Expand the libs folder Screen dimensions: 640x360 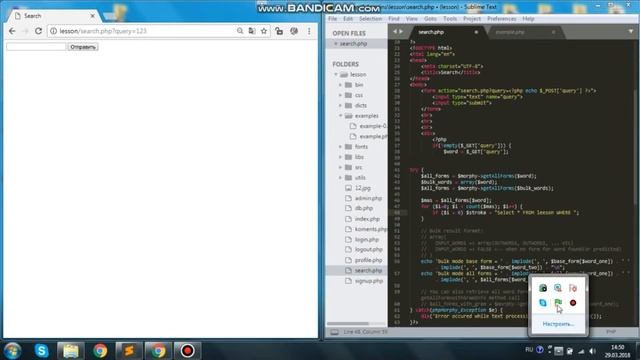tap(340, 157)
